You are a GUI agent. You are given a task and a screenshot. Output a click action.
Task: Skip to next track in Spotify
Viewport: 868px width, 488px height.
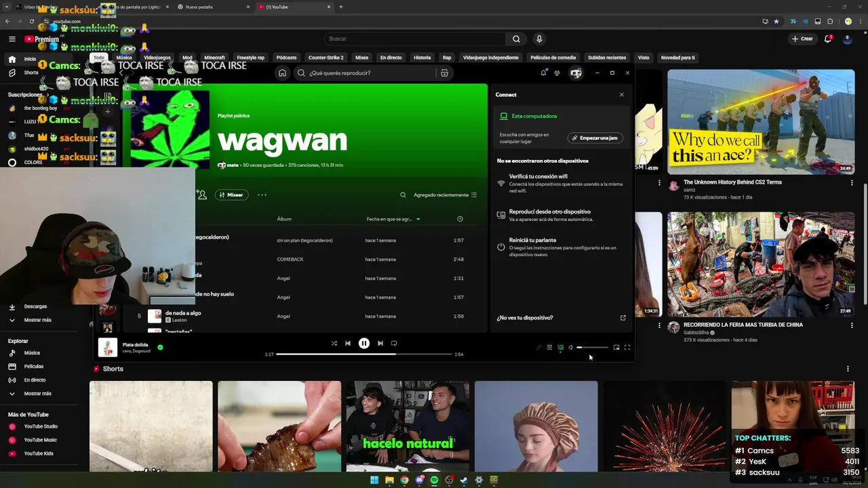[380, 344]
